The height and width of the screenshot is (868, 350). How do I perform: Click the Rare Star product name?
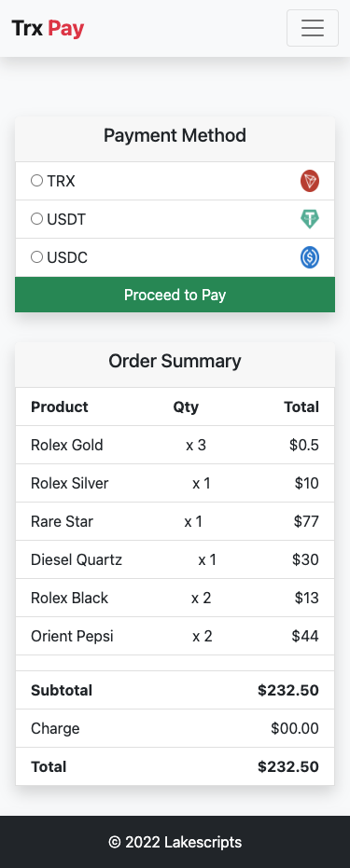62,521
